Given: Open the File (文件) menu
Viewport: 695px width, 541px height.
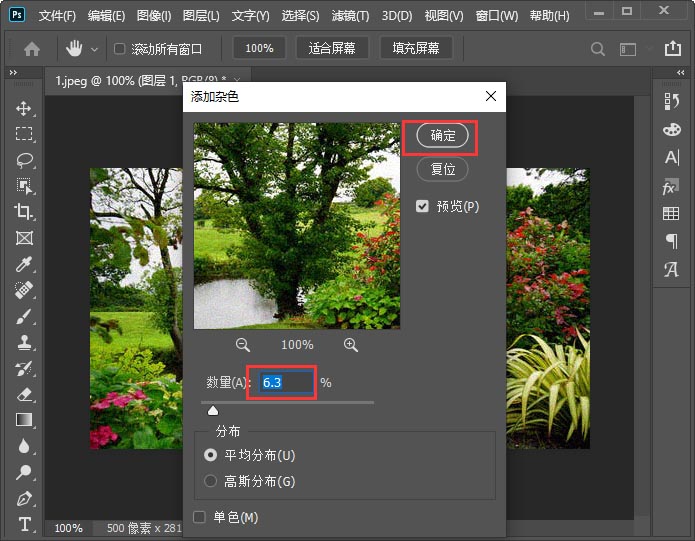Looking at the screenshot, I should click(57, 16).
